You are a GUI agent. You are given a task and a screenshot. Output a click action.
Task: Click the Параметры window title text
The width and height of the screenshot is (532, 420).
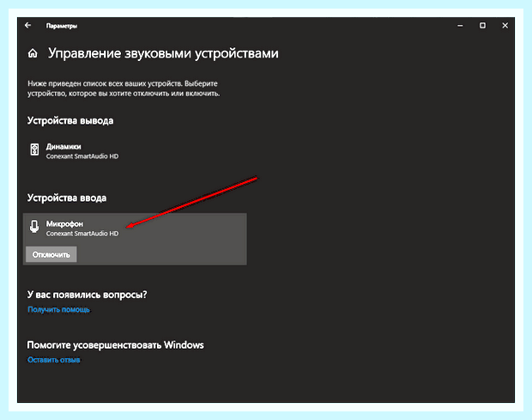coord(62,26)
